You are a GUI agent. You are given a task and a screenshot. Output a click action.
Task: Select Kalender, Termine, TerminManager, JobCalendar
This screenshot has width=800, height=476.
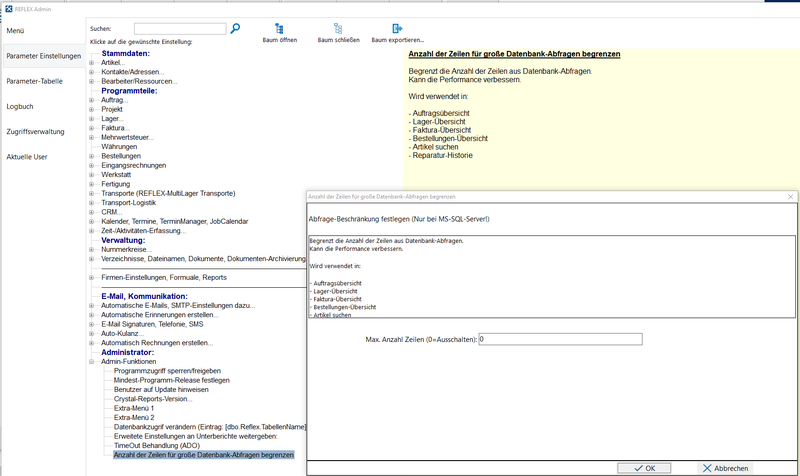pyautogui.click(x=174, y=221)
